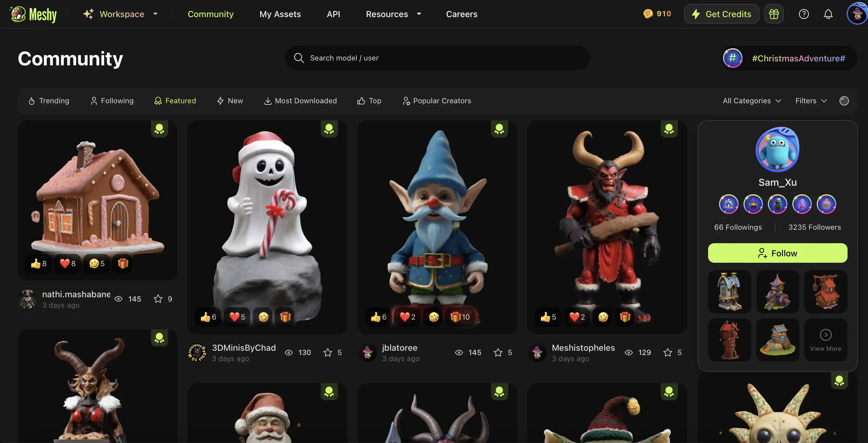Click featured badge on gingerbread house card
Screen dimensions: 868x443
tap(159, 129)
